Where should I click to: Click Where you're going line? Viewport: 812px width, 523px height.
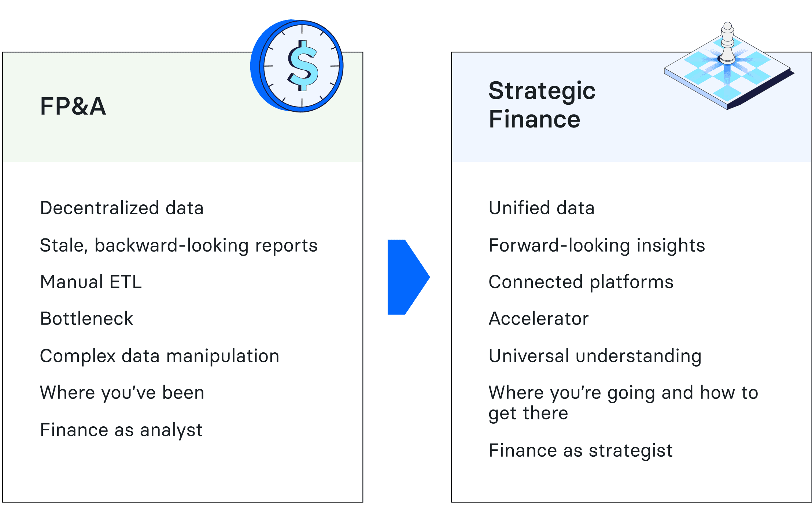623,403
